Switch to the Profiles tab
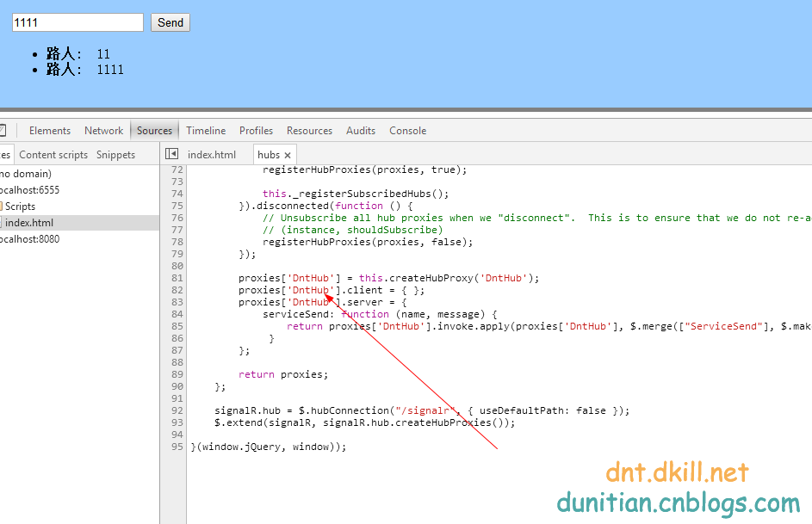This screenshot has width=812, height=524. coord(256,130)
